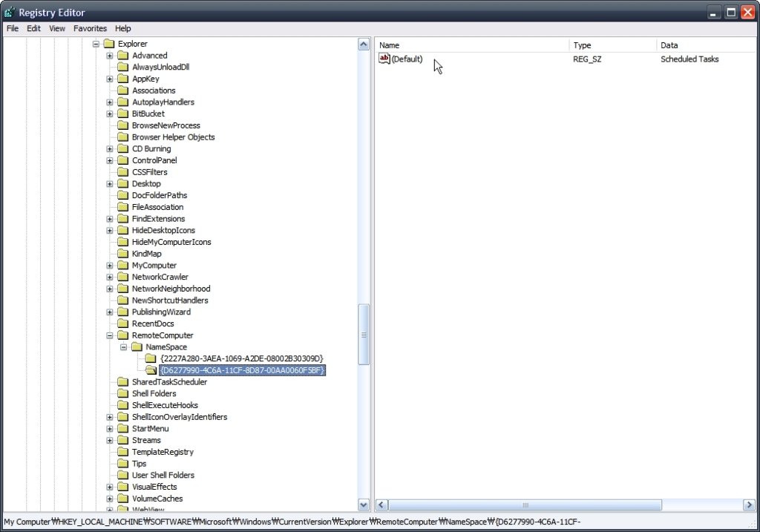Screen dimensions: 760x532
Task: Open the Edit menu
Action: coord(33,29)
